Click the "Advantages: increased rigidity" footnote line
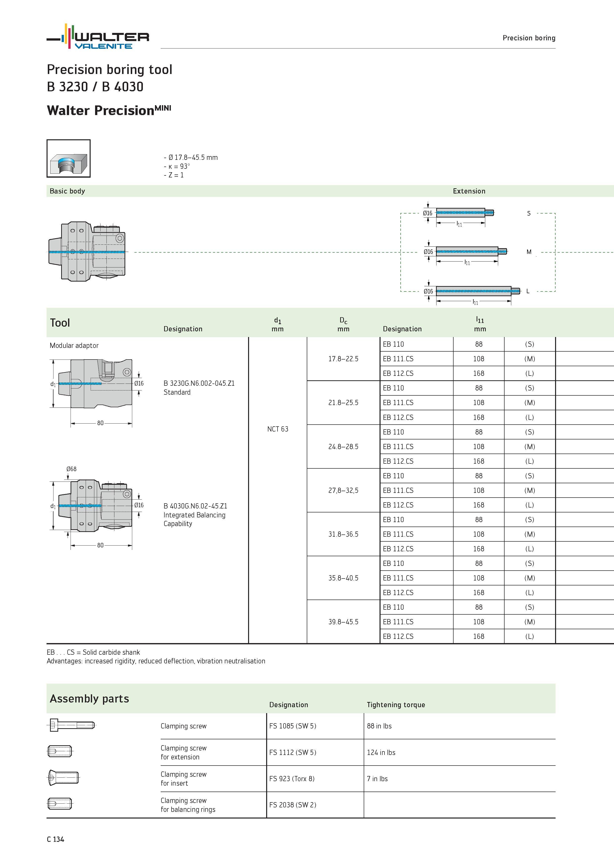The width and height of the screenshot is (614, 868). pyautogui.click(x=156, y=661)
